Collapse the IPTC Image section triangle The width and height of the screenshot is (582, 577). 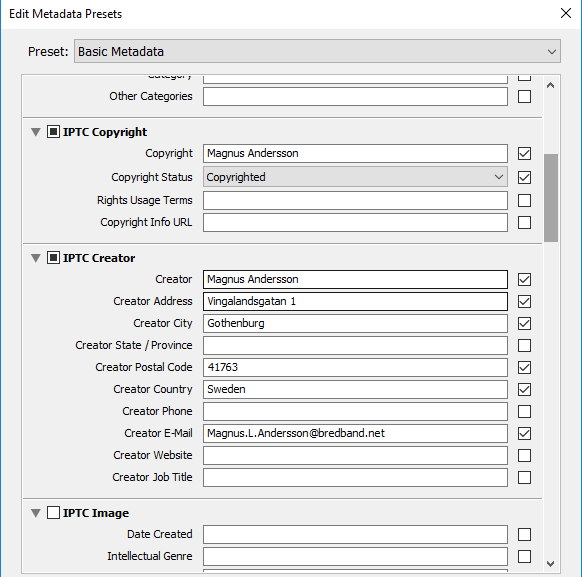pos(36,513)
